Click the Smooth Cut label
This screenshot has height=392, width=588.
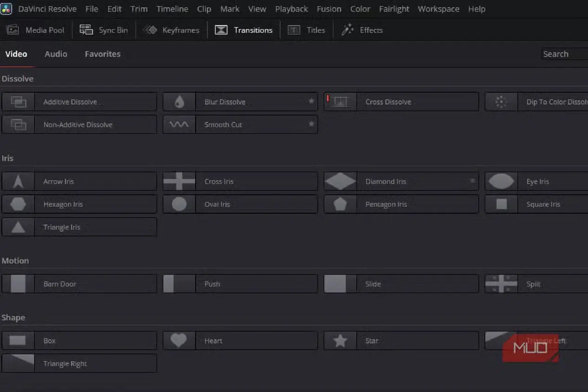pyautogui.click(x=223, y=124)
